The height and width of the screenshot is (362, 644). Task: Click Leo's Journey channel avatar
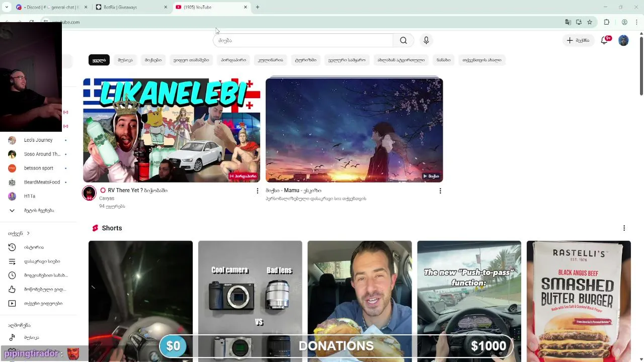click(x=12, y=140)
